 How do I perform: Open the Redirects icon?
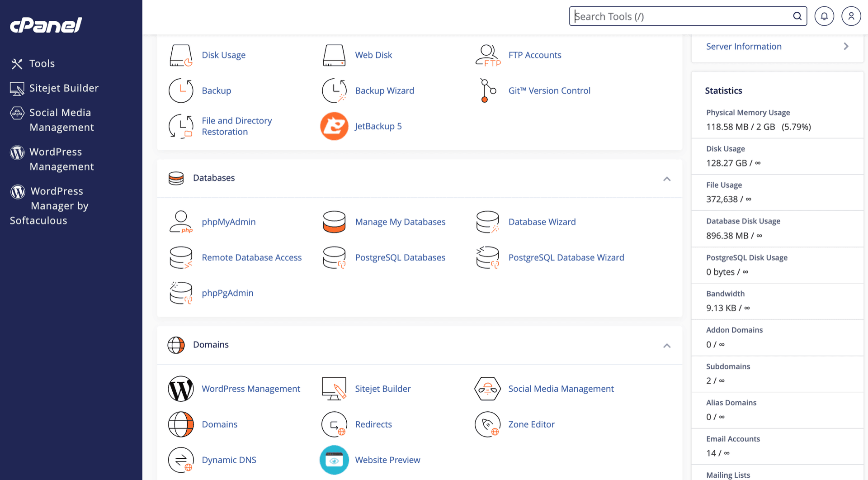(x=334, y=424)
